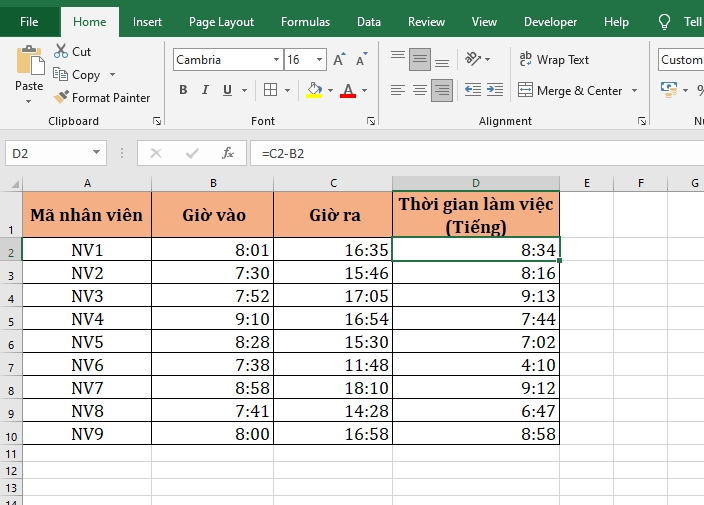Switch to the Formulas tab

click(x=305, y=22)
